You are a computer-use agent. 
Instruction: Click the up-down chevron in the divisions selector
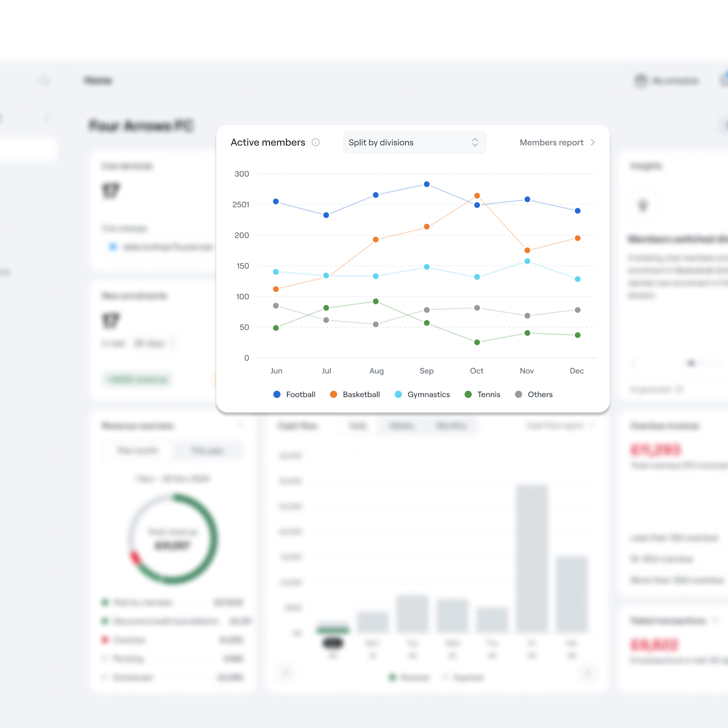coord(475,142)
